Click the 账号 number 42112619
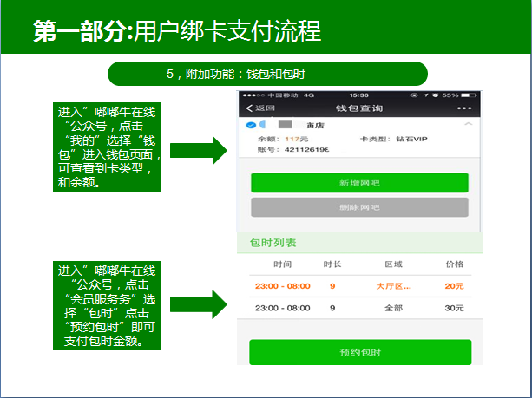 coord(306,149)
